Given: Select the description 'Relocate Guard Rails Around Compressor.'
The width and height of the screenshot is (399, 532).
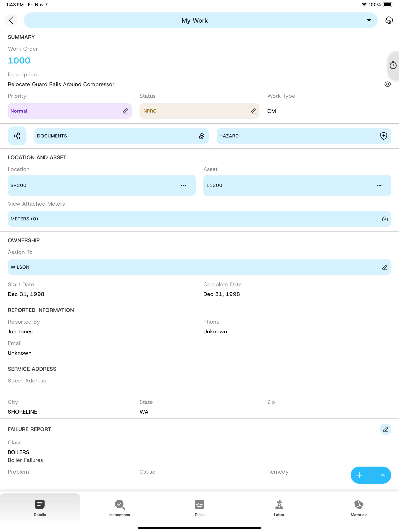Looking at the screenshot, I should tap(62, 85).
